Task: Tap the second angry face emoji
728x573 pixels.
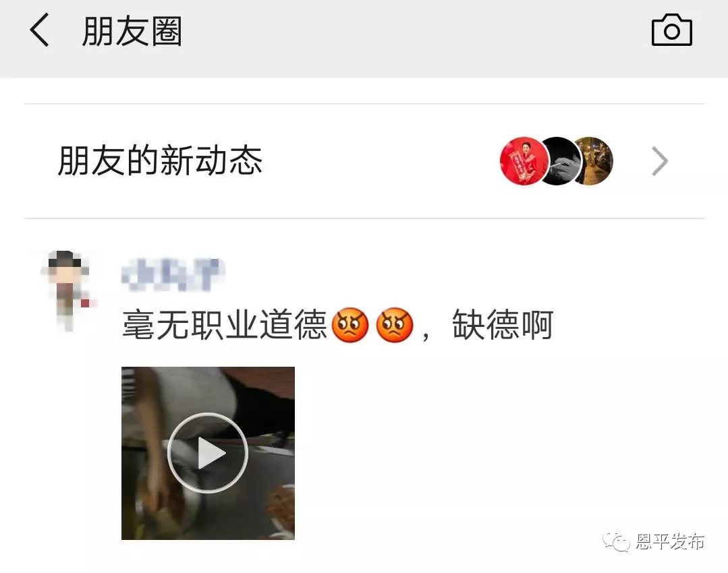Action: (x=395, y=325)
